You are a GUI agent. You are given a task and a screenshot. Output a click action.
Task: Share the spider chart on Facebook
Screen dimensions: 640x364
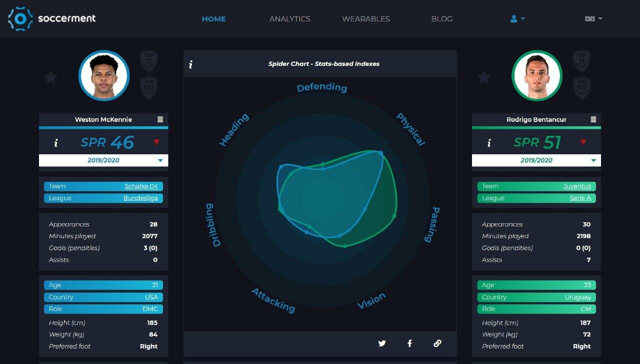409,343
